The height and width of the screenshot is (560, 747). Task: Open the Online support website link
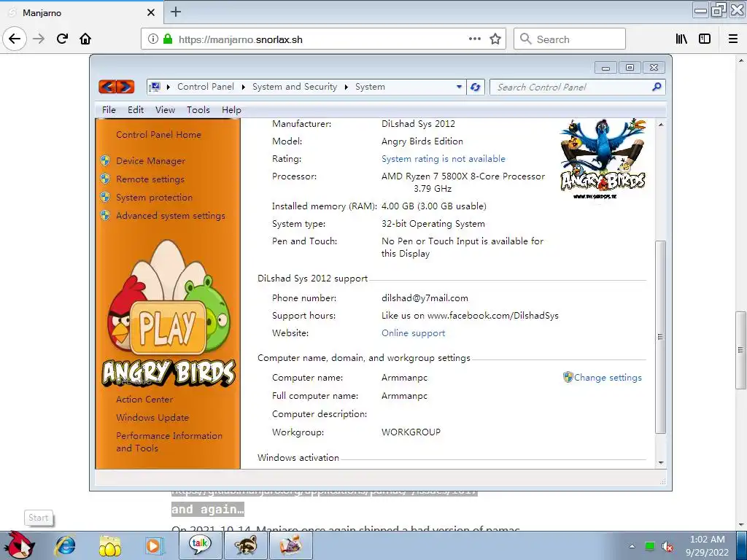click(413, 332)
